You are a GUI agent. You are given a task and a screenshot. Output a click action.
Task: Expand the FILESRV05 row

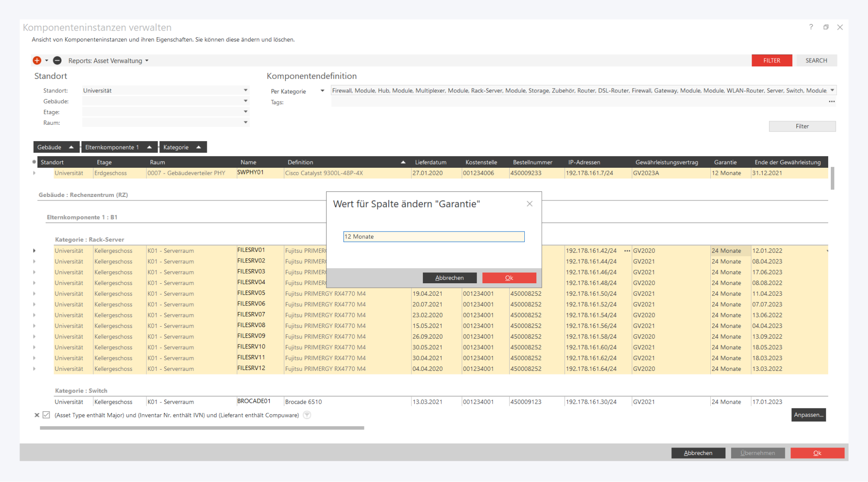coord(34,293)
